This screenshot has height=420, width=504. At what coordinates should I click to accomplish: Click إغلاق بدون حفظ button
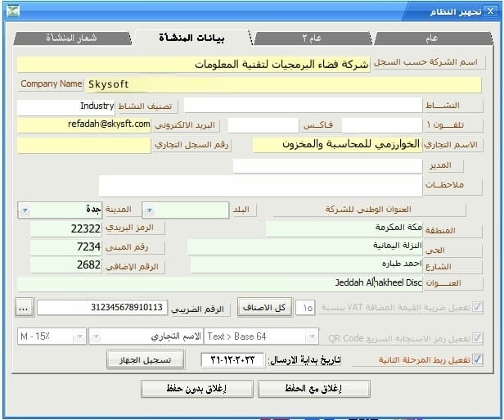coord(196,389)
